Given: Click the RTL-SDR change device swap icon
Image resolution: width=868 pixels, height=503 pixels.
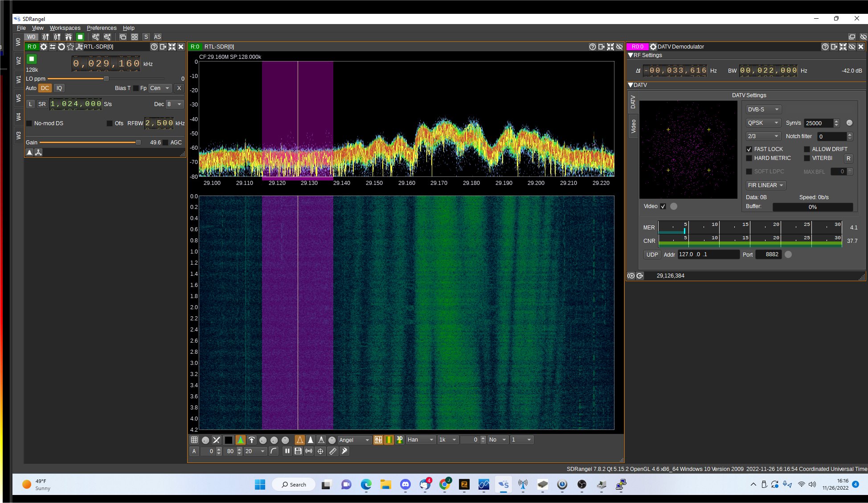Looking at the screenshot, I should pyautogui.click(x=53, y=47).
